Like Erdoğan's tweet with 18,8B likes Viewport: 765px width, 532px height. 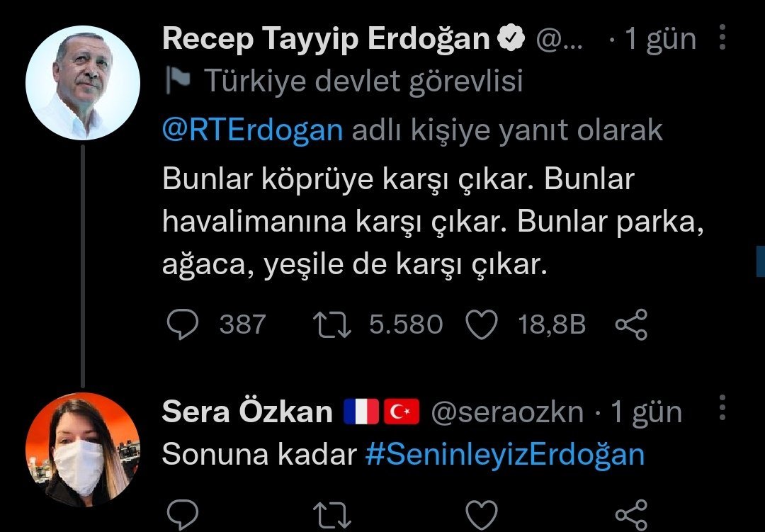pos(482,324)
